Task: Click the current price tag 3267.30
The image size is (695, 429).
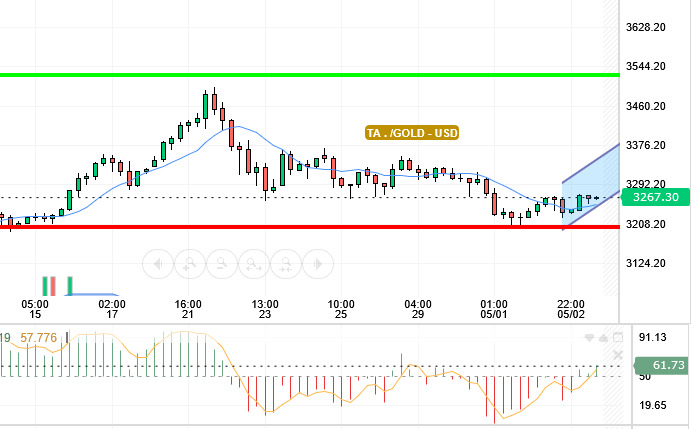Action: (656, 197)
